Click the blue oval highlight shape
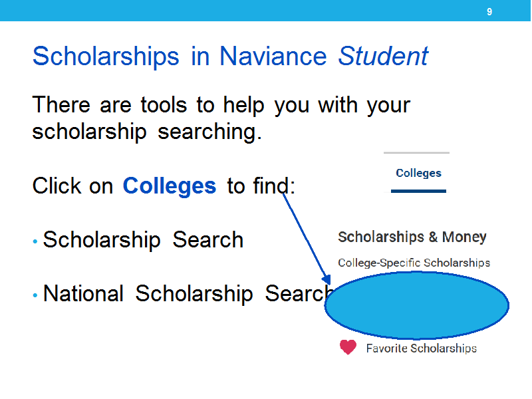 417,305
